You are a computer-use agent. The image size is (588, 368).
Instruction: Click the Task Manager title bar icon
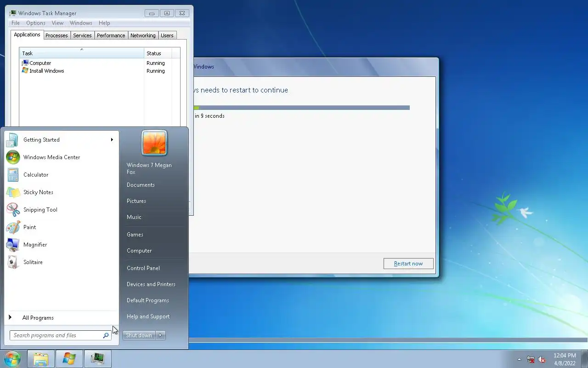pos(13,13)
